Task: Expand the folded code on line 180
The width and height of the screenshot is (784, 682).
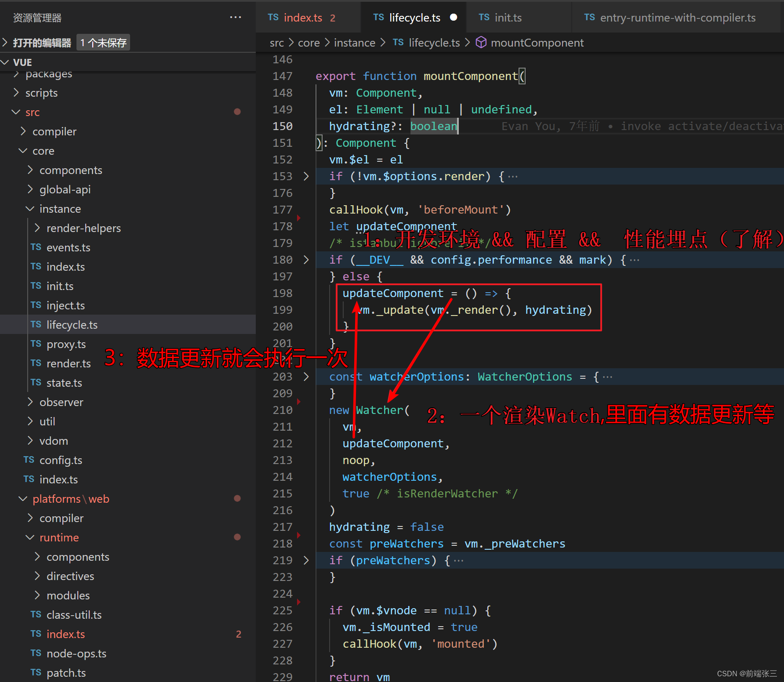Action: point(306,260)
